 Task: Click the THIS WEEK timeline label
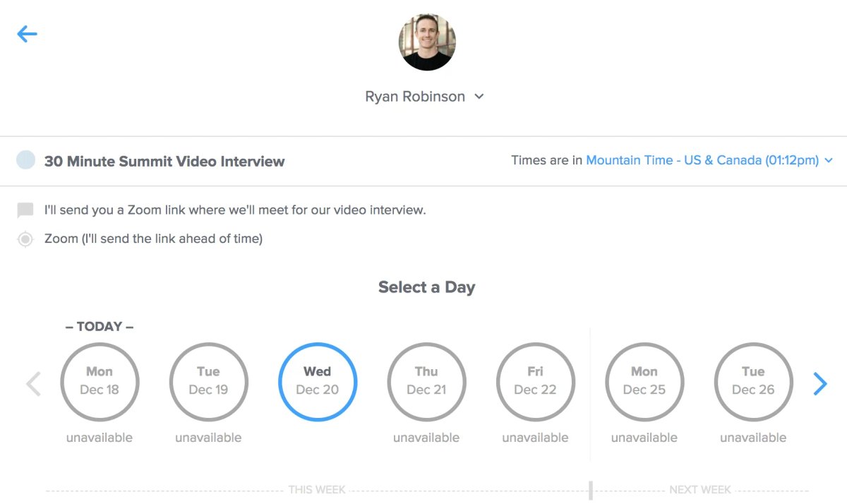[317, 489]
